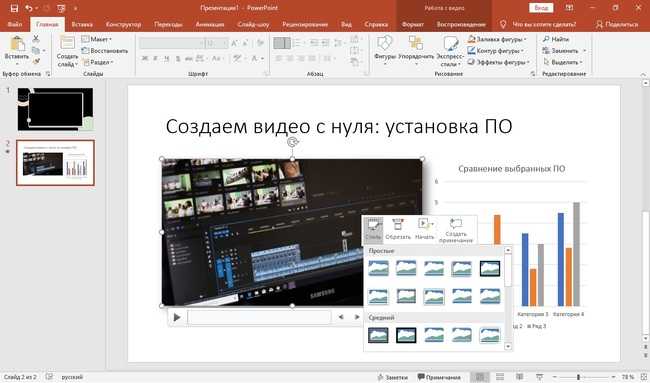The height and width of the screenshot is (383, 650).
Task: Click the video seek progress bar
Action: 260,318
